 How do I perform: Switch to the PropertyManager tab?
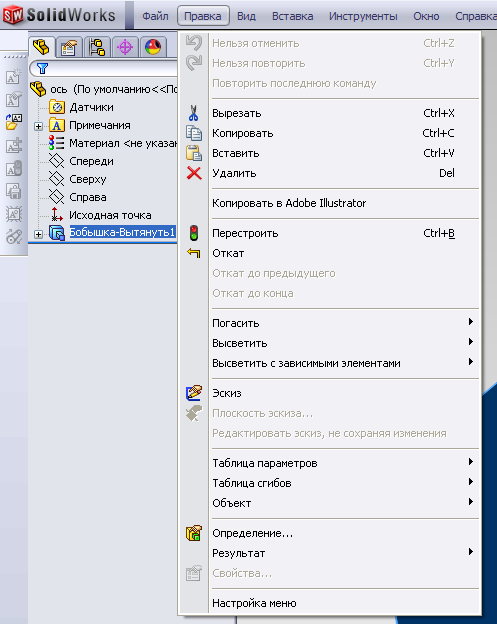click(x=69, y=47)
